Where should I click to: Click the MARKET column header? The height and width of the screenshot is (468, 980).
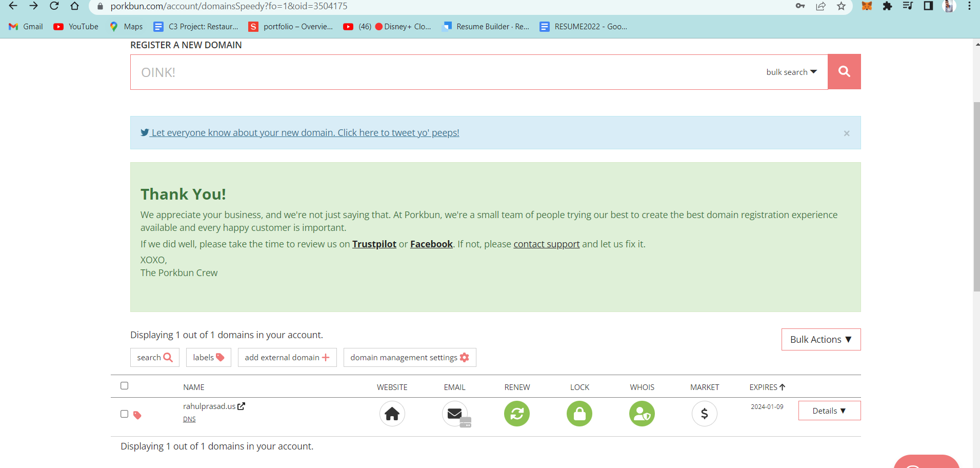pyautogui.click(x=705, y=387)
